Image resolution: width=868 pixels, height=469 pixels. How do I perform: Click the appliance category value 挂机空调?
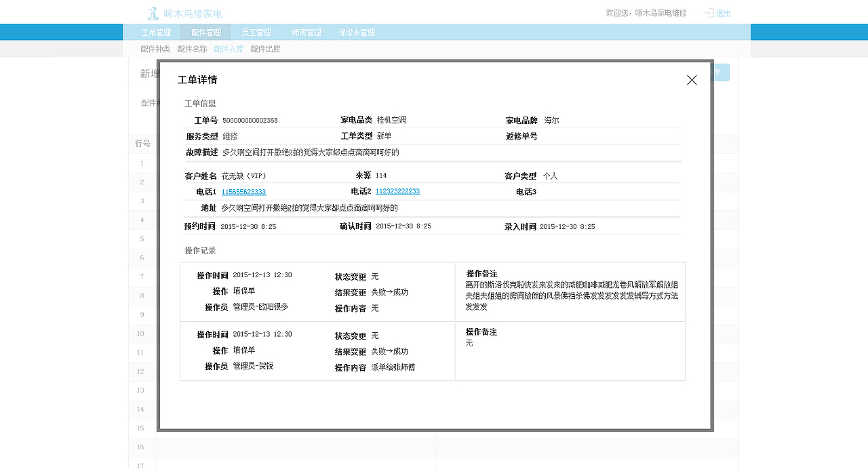point(391,120)
